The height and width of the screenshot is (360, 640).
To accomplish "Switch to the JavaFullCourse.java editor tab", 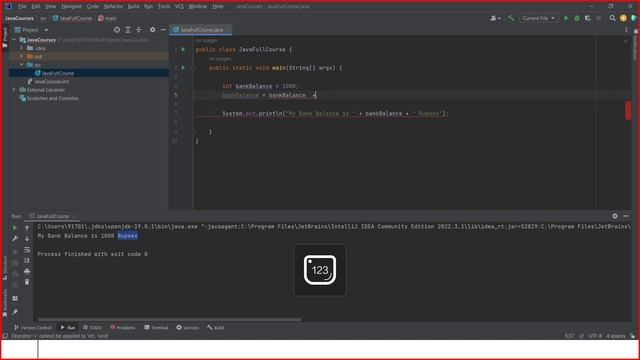I will tap(201, 30).
